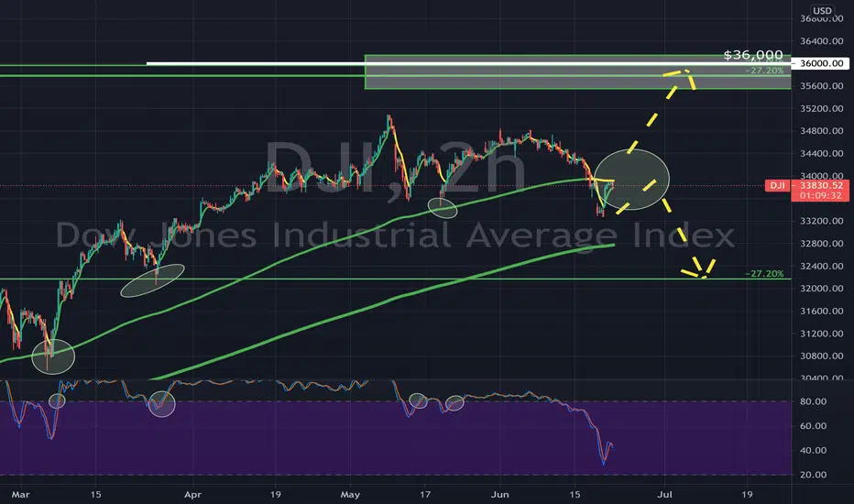Click the $36,000 text annotation

(752, 54)
